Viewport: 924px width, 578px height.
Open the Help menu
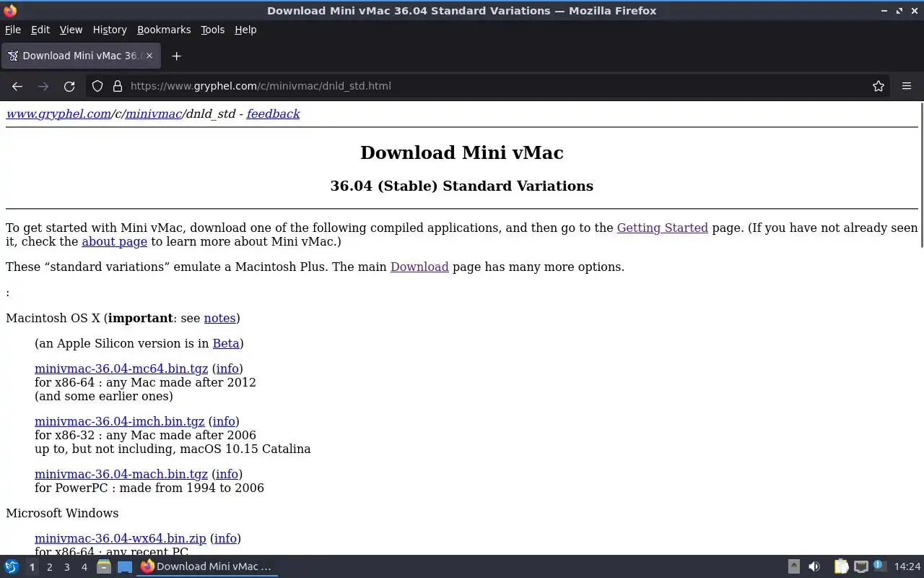(x=245, y=30)
